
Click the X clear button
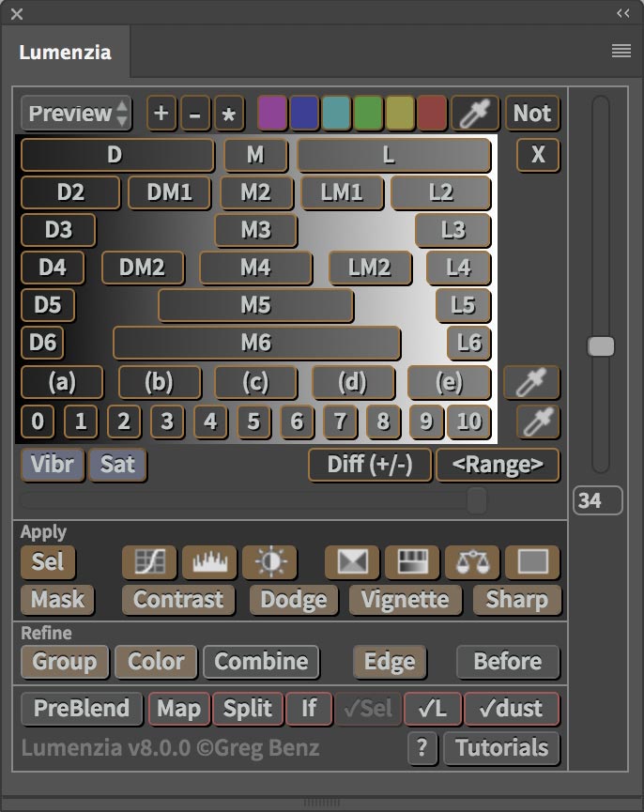538,154
